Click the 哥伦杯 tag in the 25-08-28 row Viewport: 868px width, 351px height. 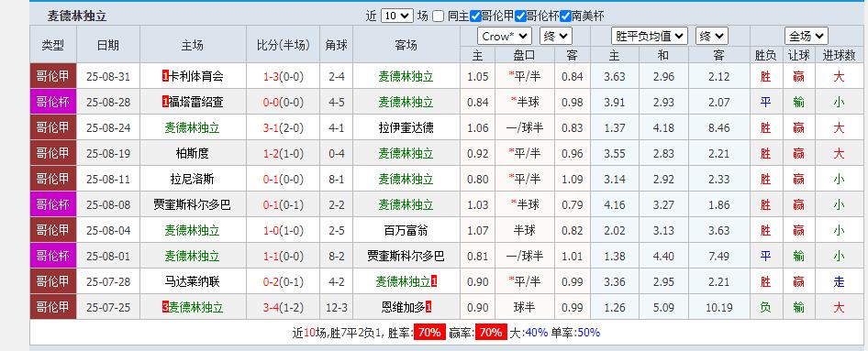point(53,102)
